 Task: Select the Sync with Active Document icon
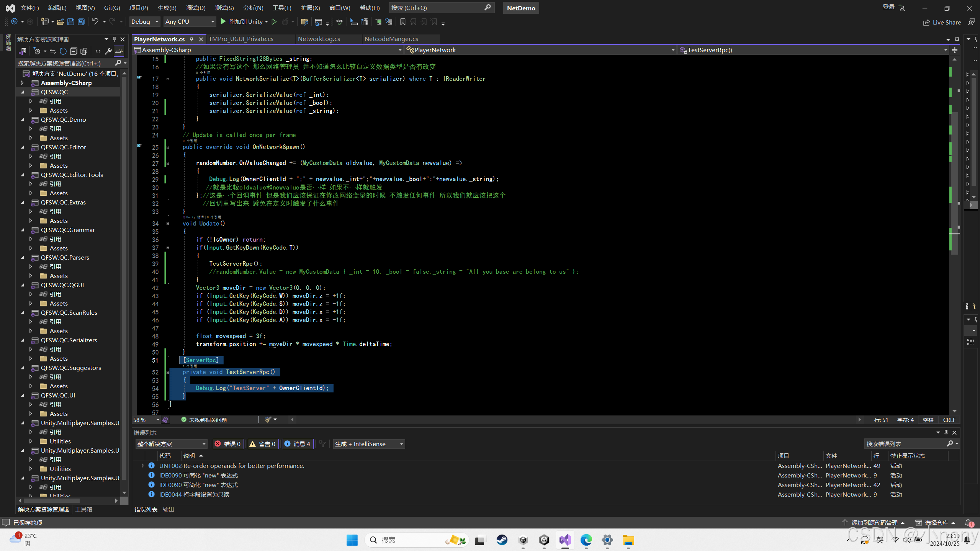pos(53,51)
